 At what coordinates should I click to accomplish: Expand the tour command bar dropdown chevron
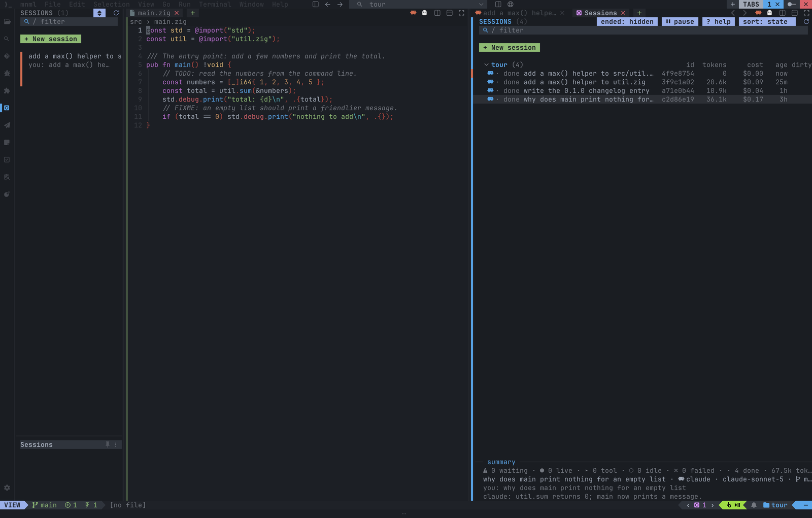coord(481,5)
